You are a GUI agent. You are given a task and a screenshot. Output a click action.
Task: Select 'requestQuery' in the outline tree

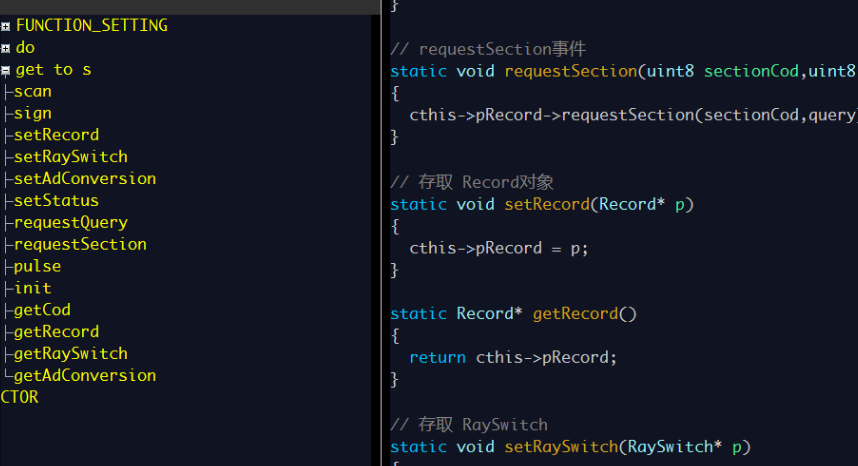(x=70, y=223)
